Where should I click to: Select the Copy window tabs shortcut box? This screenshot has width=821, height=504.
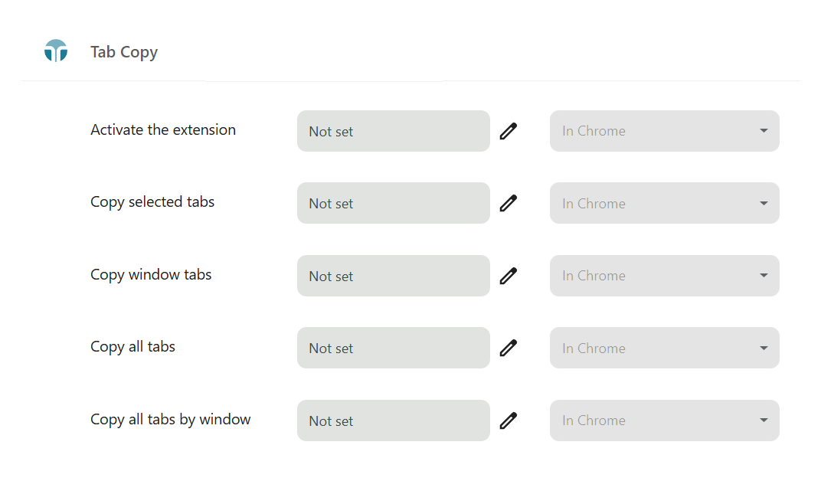coord(393,276)
